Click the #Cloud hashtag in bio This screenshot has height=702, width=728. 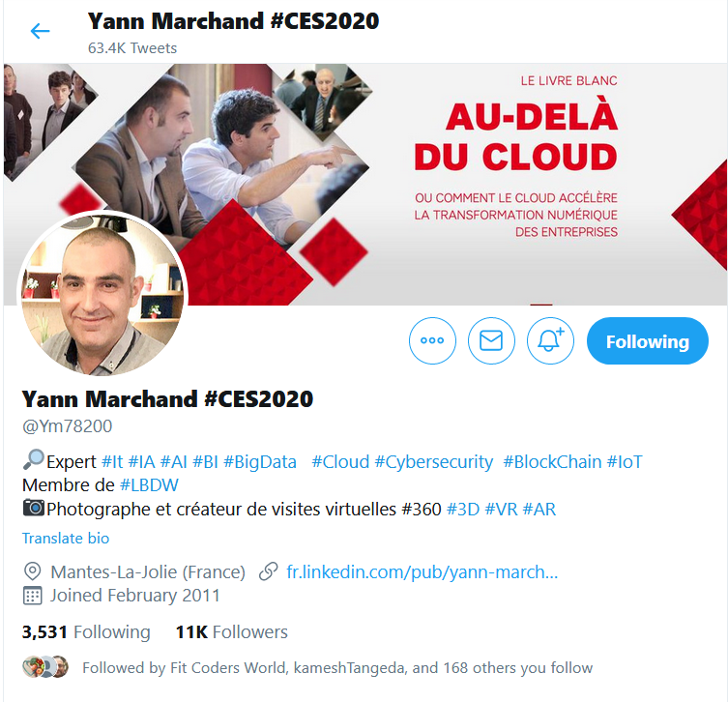pyautogui.click(x=340, y=462)
